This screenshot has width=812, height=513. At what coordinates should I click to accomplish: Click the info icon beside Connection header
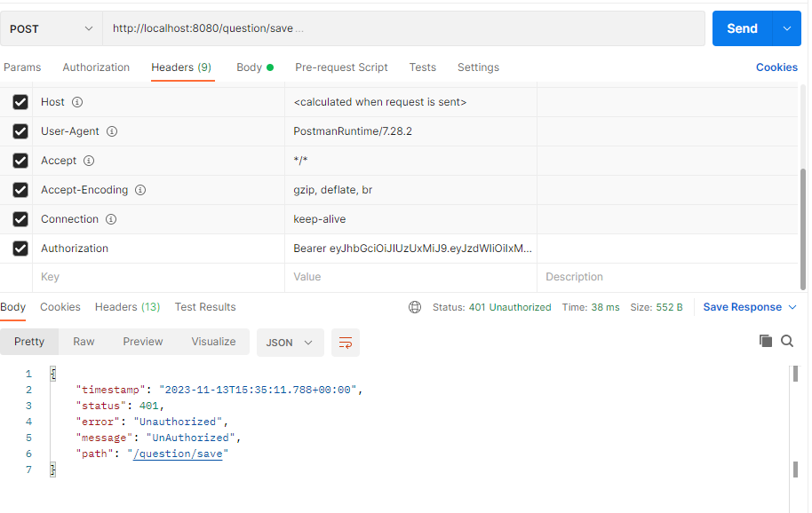tap(110, 218)
